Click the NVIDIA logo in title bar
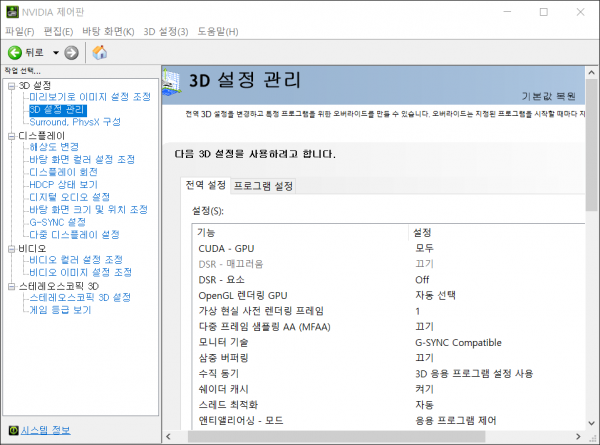The height and width of the screenshot is (445, 600). click(x=12, y=12)
